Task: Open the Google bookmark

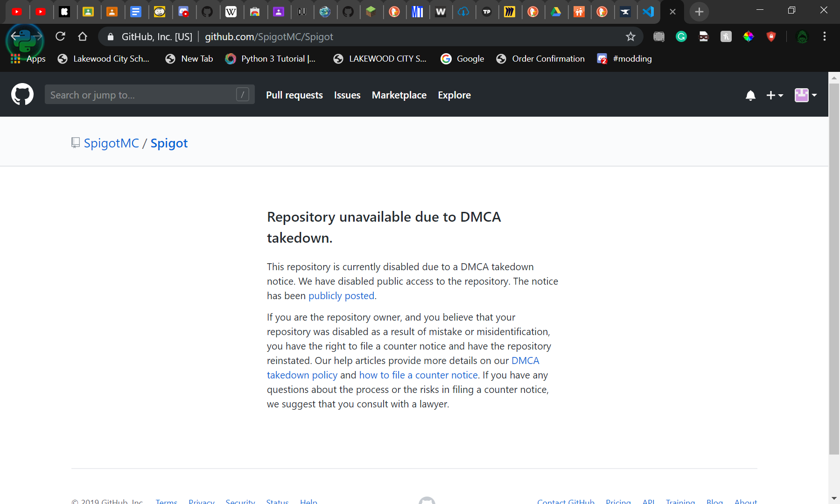Action: tap(462, 59)
